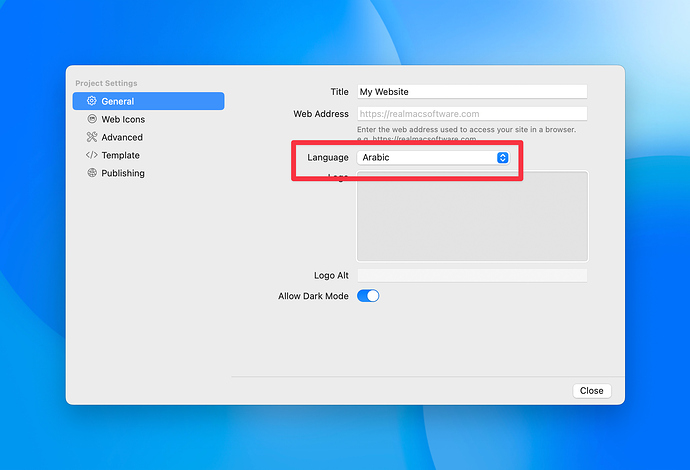
Task: Click the web address hint text
Action: click(466, 134)
